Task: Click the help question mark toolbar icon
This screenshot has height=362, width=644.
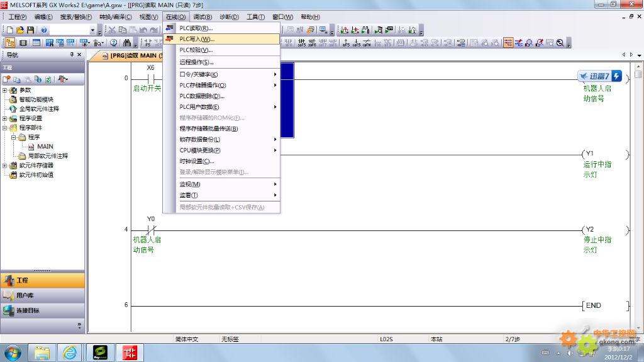Action: [43, 30]
